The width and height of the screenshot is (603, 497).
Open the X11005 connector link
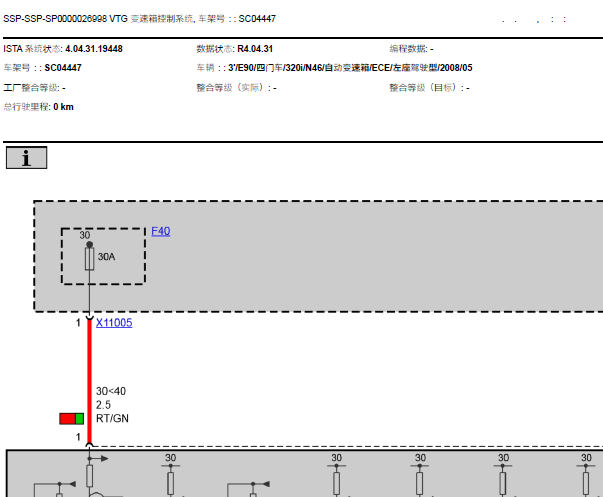(114, 323)
